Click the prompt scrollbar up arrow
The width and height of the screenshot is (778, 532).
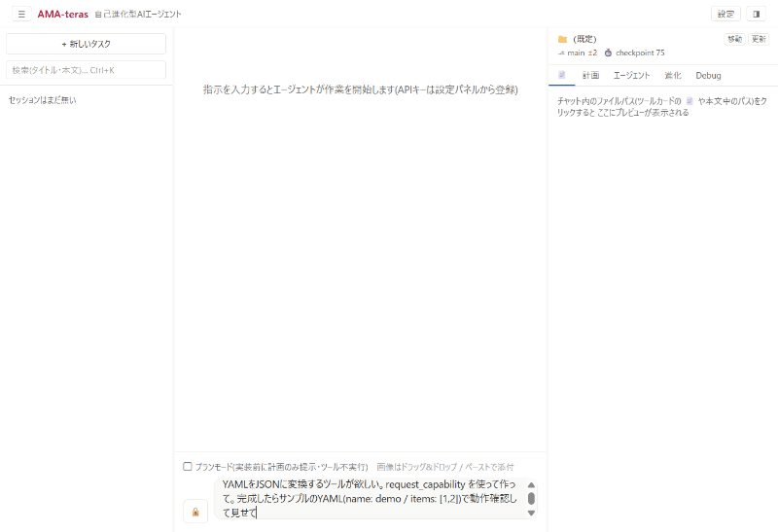click(531, 485)
